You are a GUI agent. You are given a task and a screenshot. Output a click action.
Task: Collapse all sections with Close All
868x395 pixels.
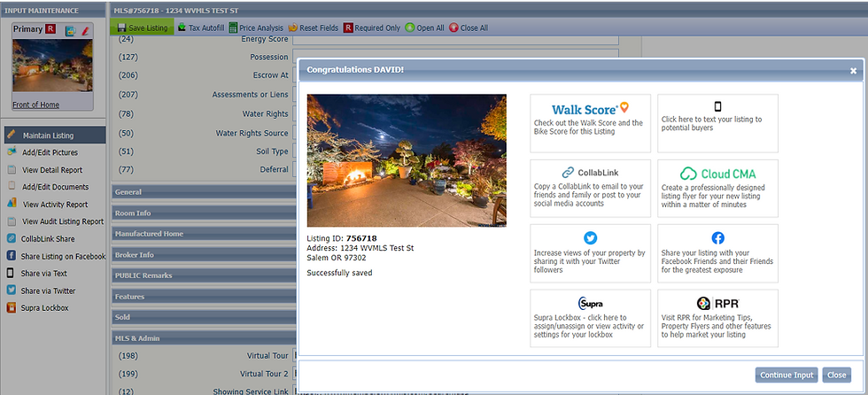click(469, 27)
